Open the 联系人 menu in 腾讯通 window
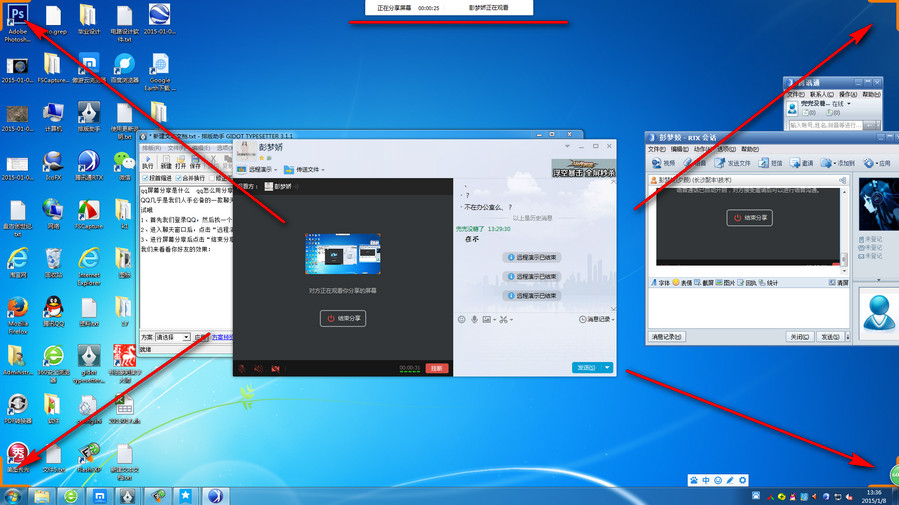This screenshot has width=899, height=505. coord(824,94)
